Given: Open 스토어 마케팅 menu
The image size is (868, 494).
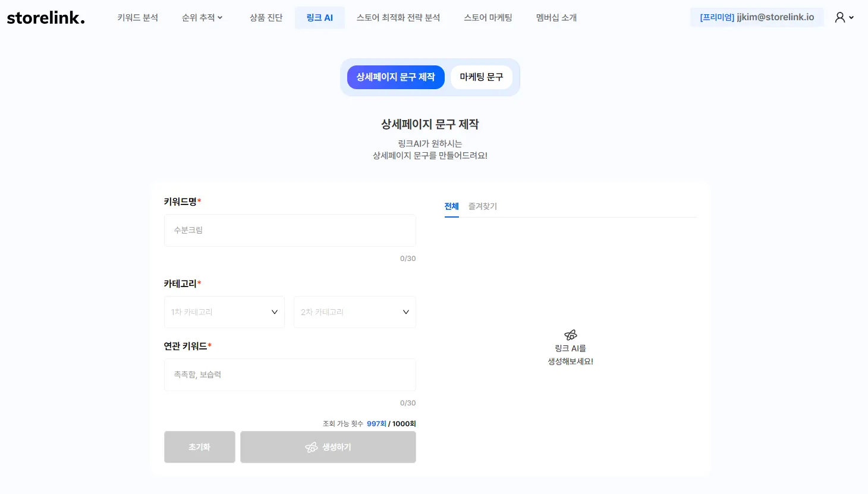Looking at the screenshot, I should click(x=488, y=18).
